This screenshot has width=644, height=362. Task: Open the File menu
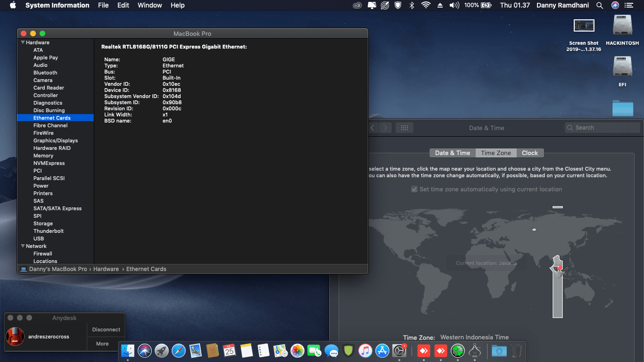[x=103, y=5]
